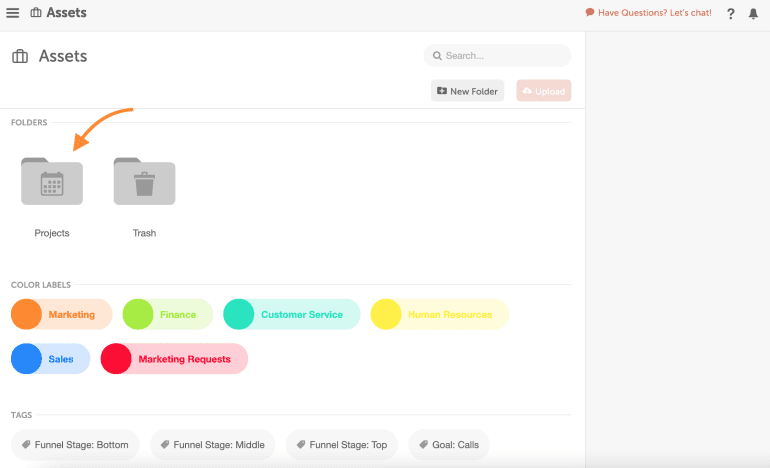Image resolution: width=770 pixels, height=468 pixels.
Task: Click "Have Questions? Let's chat!" link
Action: click(x=650, y=13)
